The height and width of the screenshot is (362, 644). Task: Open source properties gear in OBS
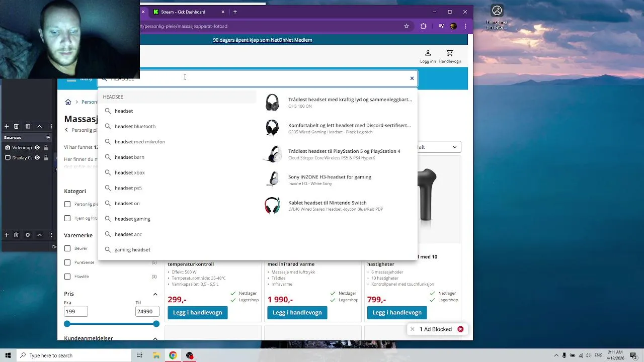[28, 235]
